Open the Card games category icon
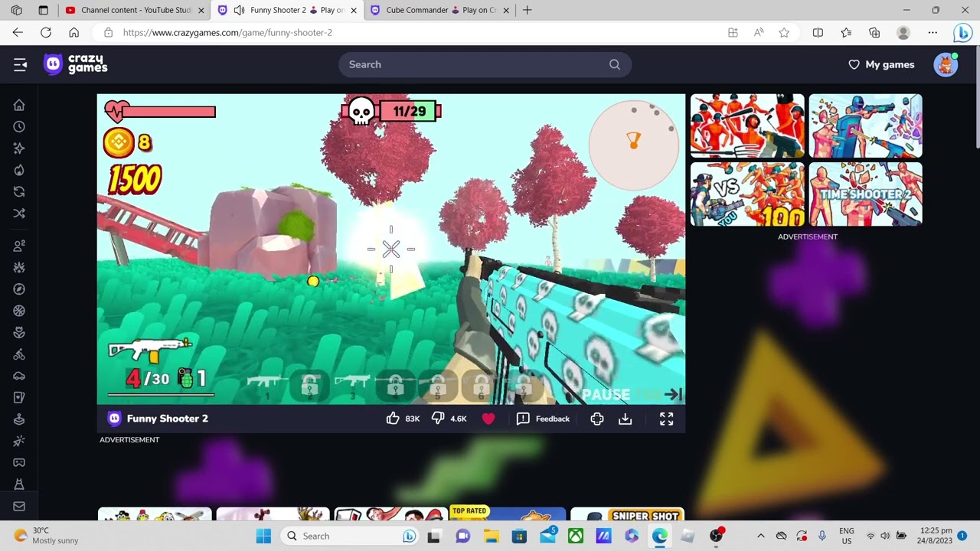 click(x=19, y=397)
